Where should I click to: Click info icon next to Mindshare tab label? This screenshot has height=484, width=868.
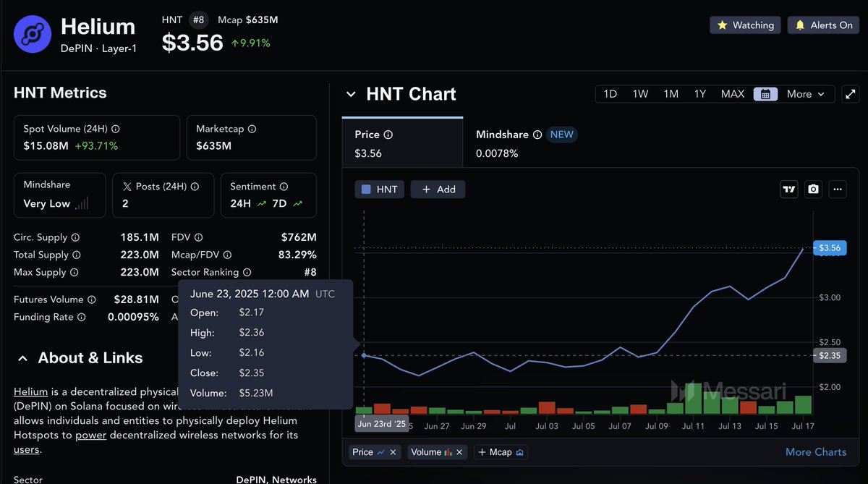(537, 135)
